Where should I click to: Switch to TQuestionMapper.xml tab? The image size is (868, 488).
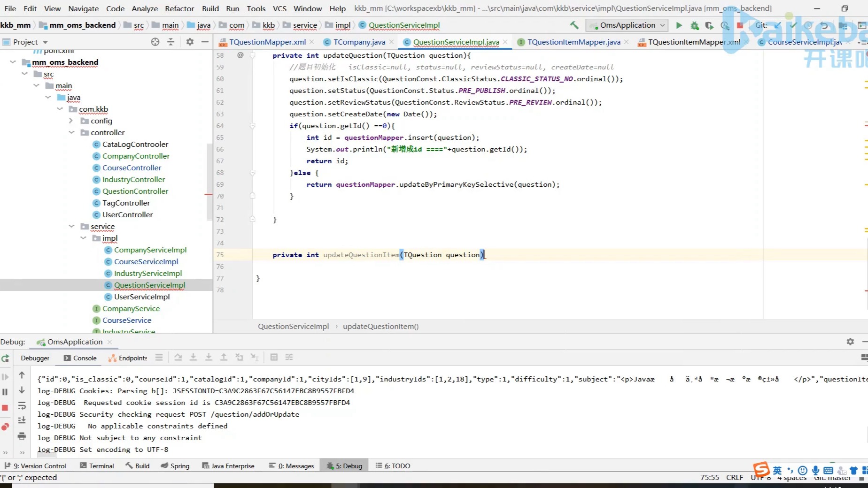tap(267, 42)
